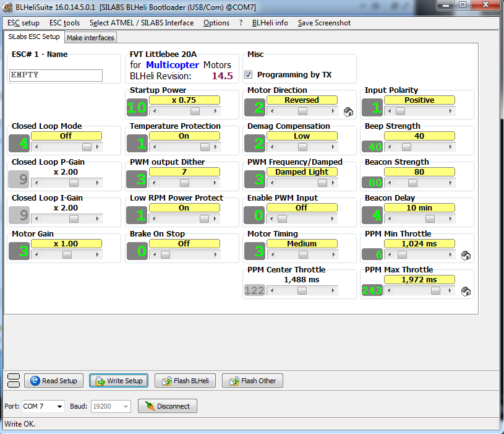Click the Multicopter link text
The height and width of the screenshot is (434, 504).
[x=173, y=64]
